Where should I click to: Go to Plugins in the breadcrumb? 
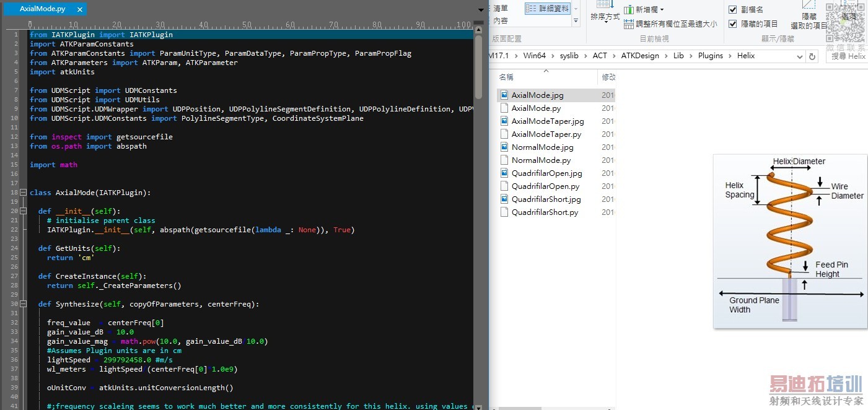point(711,56)
